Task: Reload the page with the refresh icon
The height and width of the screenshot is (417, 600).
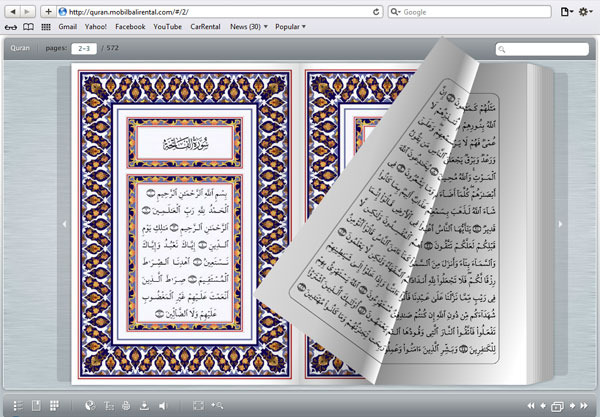Action: click(x=376, y=12)
